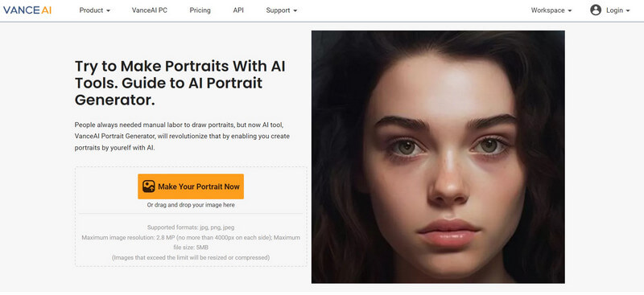Open the Pricing page
Viewport: 644px width, 295px height.
pos(200,10)
